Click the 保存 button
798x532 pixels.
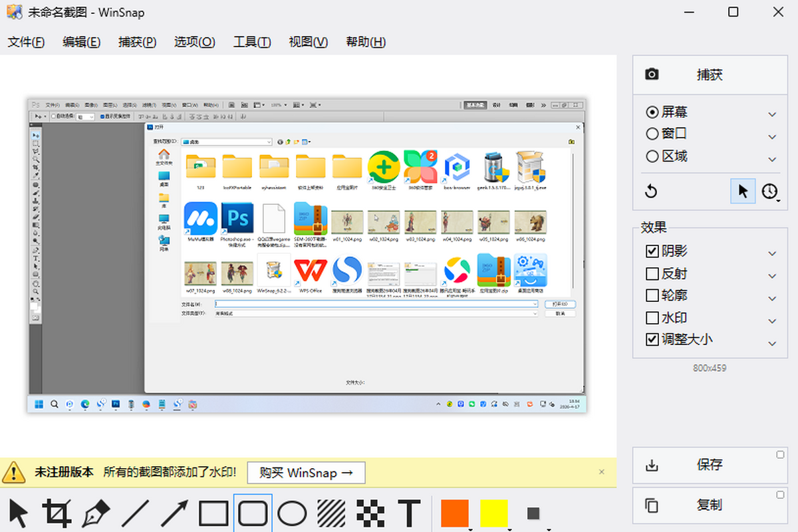[710, 465]
